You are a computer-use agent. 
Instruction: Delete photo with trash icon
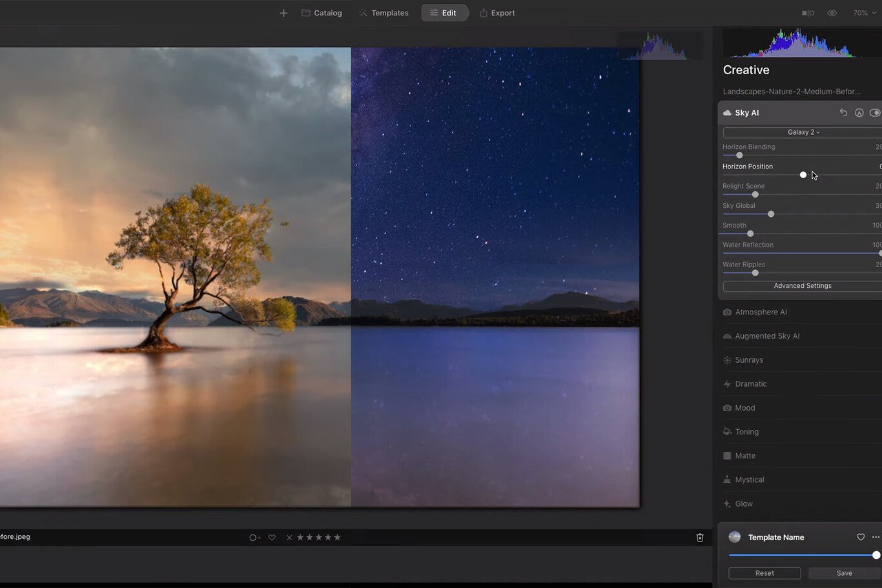pyautogui.click(x=700, y=538)
